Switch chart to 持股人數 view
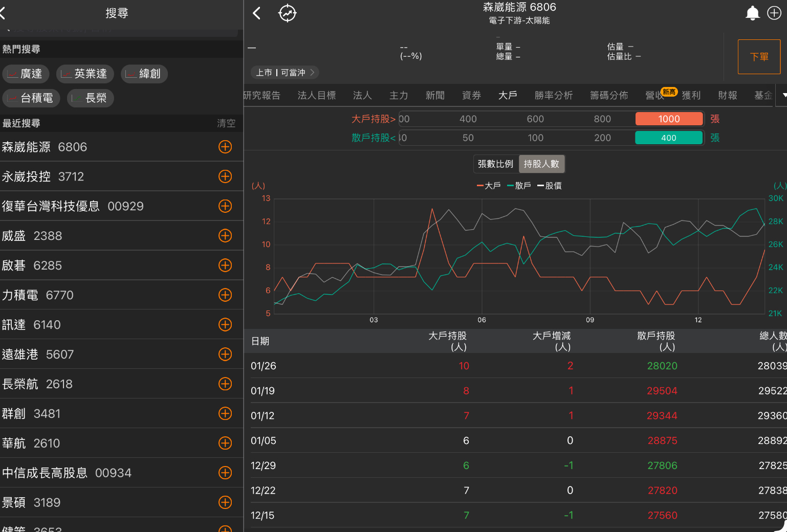This screenshot has width=787, height=532. pos(541,164)
